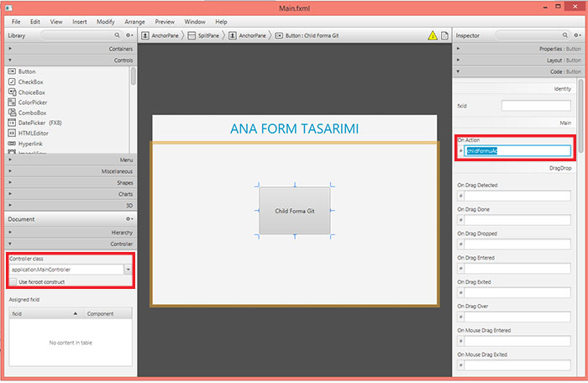This screenshot has width=588, height=383.
Task: Click the Child Forma Git button on canvas
Action: 294,211
